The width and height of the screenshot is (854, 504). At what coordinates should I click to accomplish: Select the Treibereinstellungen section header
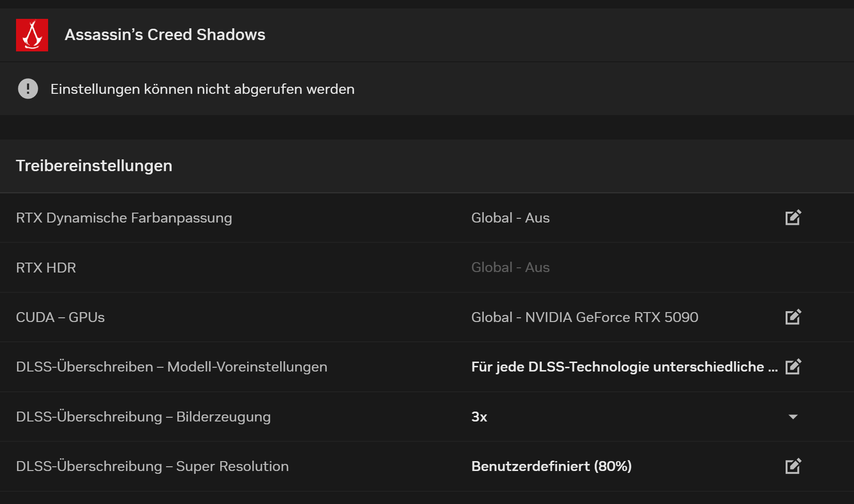[94, 165]
